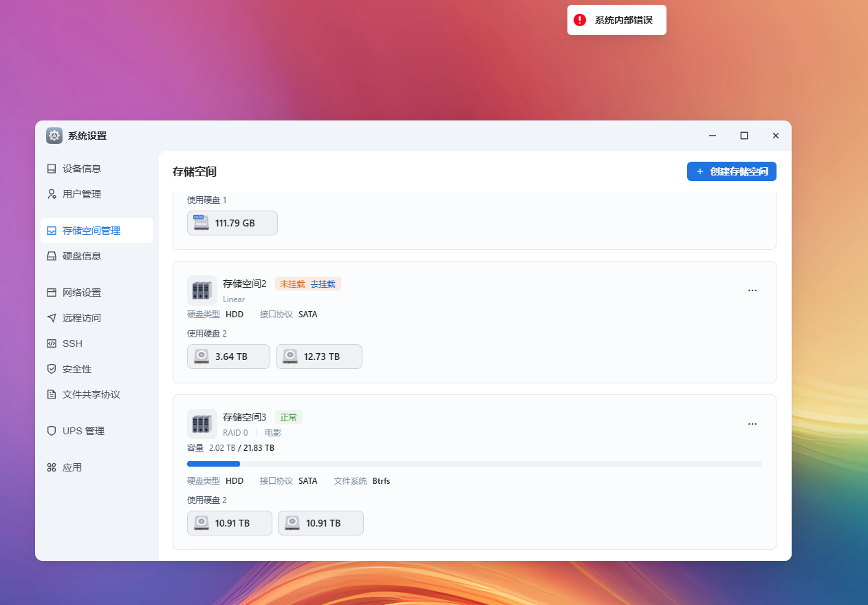Click the 存储空间3 server rack icon
The image size is (868, 605).
(x=202, y=424)
